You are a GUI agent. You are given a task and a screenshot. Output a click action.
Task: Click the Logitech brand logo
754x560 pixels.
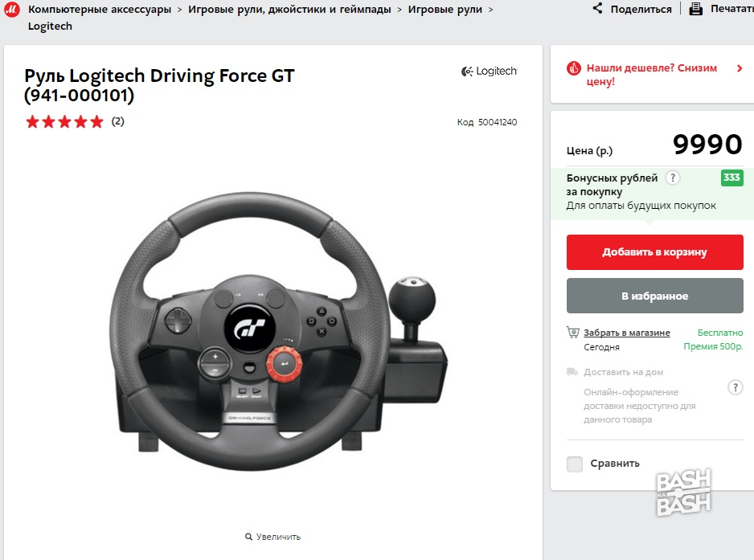pyautogui.click(x=489, y=72)
